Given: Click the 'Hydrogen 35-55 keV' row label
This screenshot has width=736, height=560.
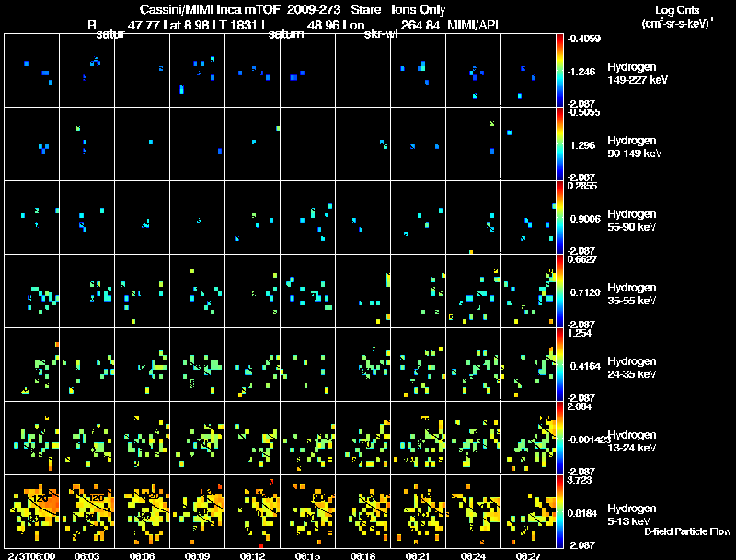Looking at the screenshot, I should (632, 294).
